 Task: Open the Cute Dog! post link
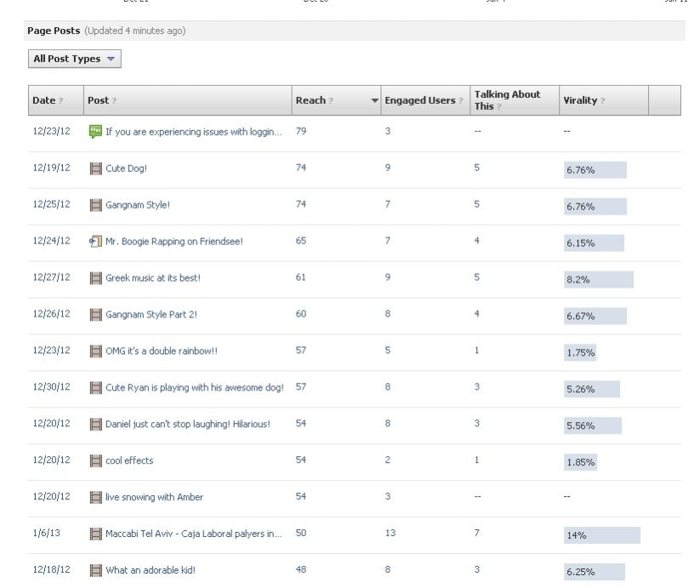tap(127, 168)
